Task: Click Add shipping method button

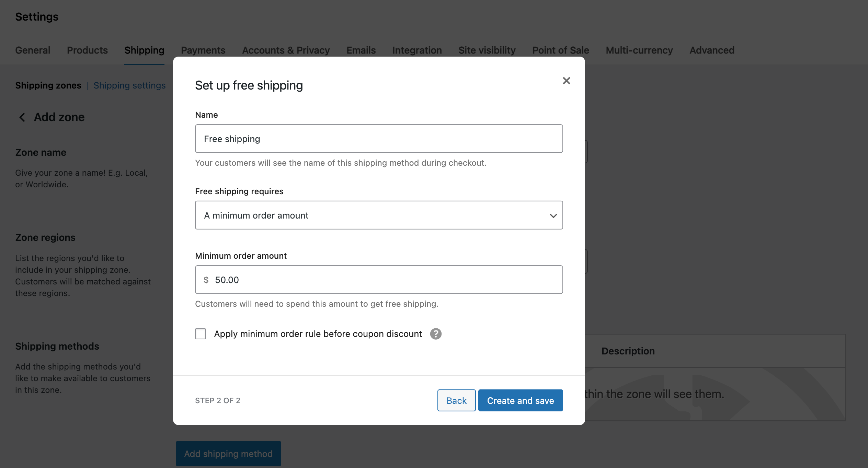Action: tap(228, 454)
